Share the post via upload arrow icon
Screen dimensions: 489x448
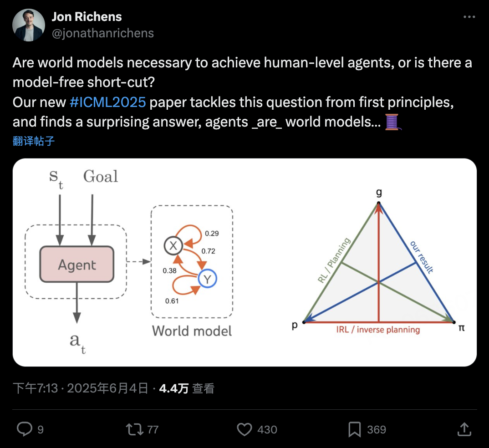464,429
